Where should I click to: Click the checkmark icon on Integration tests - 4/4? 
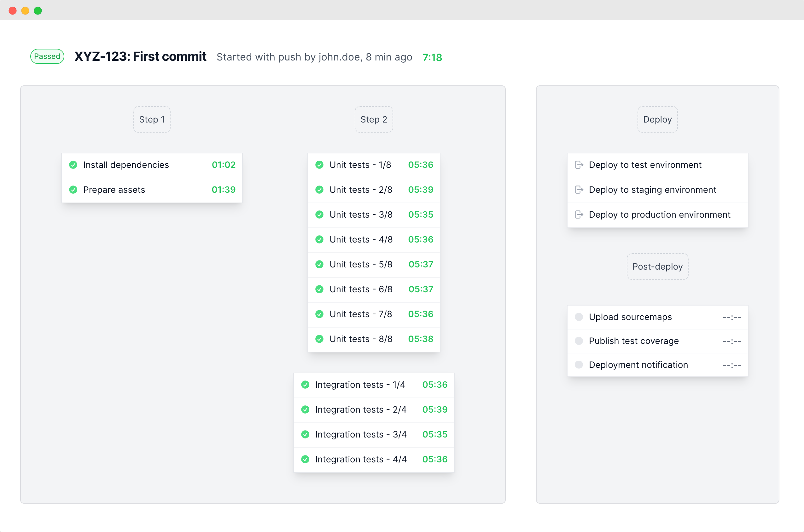[x=305, y=459]
